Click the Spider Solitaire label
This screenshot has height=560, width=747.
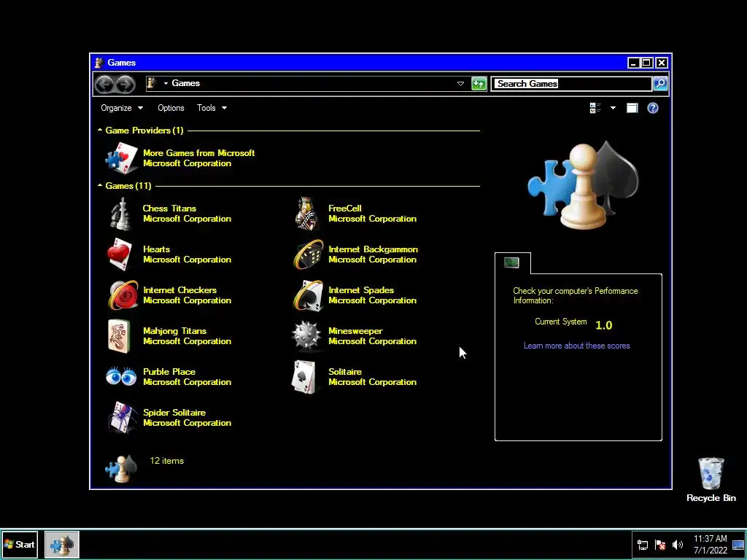174,413
